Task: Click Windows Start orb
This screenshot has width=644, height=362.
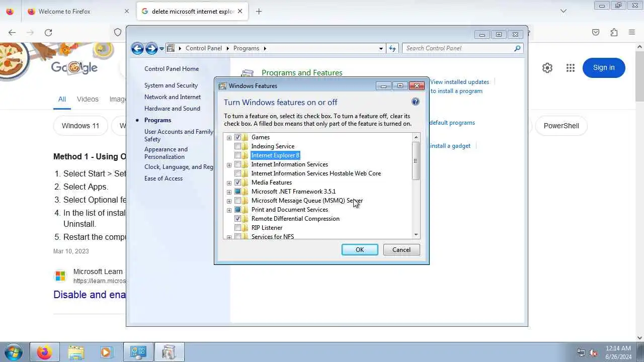Action: click(x=14, y=352)
